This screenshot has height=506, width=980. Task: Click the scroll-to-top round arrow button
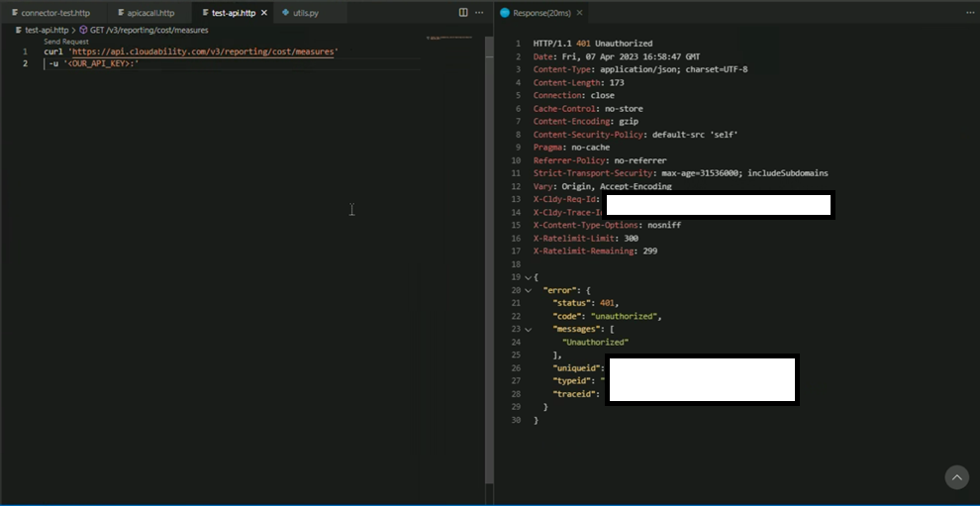(x=956, y=477)
